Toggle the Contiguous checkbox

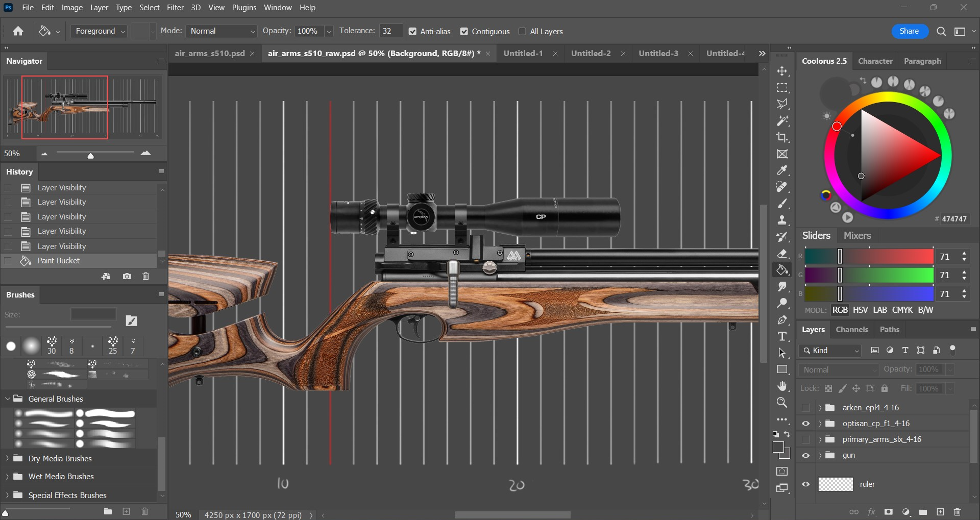[464, 32]
